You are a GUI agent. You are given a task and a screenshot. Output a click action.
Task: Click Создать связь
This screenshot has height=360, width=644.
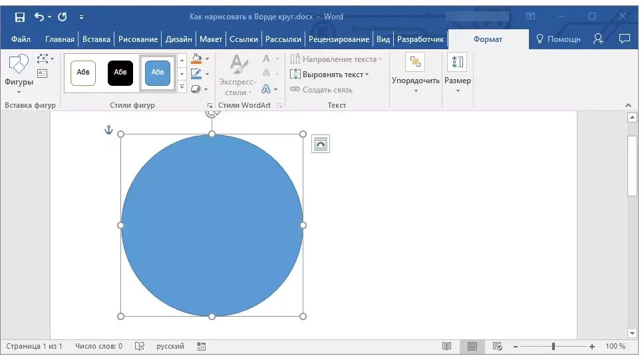click(321, 90)
